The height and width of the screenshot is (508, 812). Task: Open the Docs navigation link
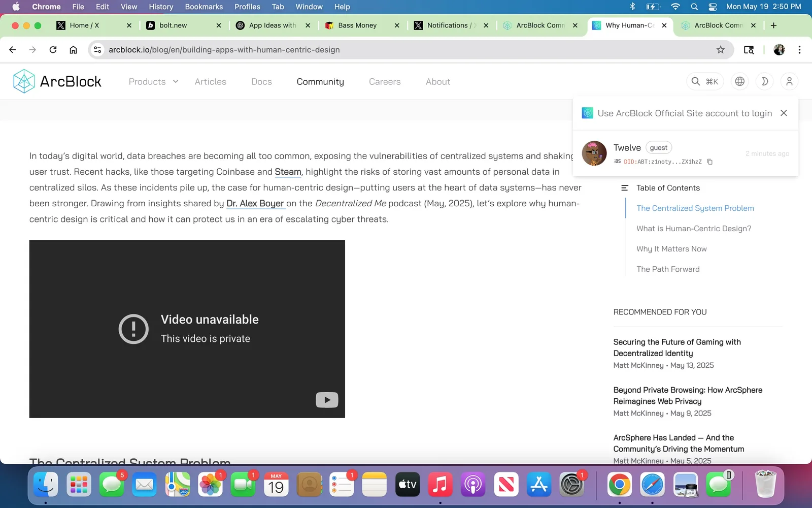(261, 82)
